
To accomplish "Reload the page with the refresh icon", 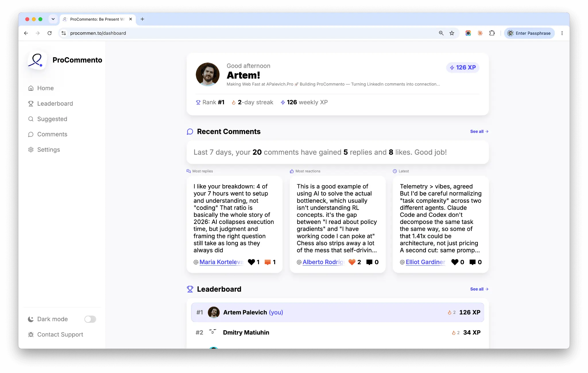I will click(x=50, y=33).
